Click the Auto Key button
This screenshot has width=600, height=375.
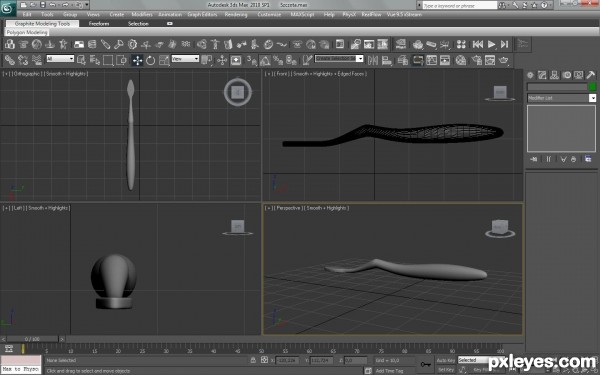(446, 360)
